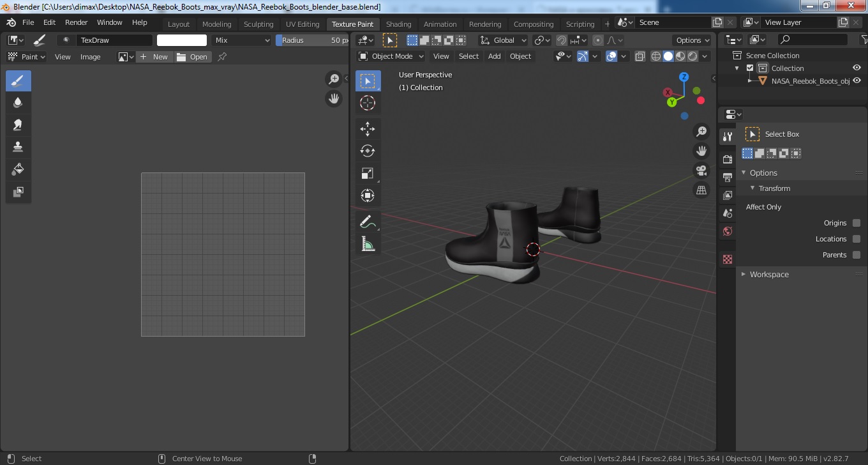The image size is (868, 465).
Task: Uncheck the Collection checkbox in outliner
Action: [750, 68]
